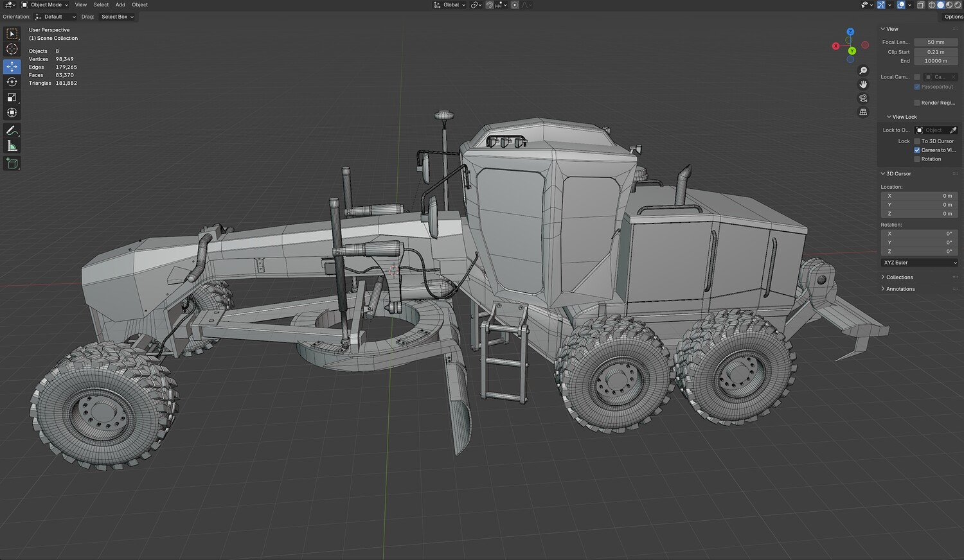
Task: Adjust the Focal Length 50 mm field
Action: click(936, 42)
